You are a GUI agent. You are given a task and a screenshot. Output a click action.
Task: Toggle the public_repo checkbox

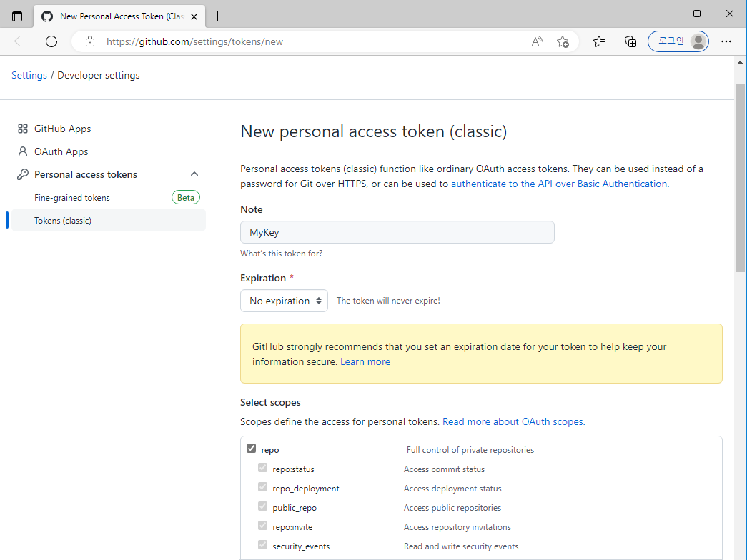pyautogui.click(x=262, y=506)
